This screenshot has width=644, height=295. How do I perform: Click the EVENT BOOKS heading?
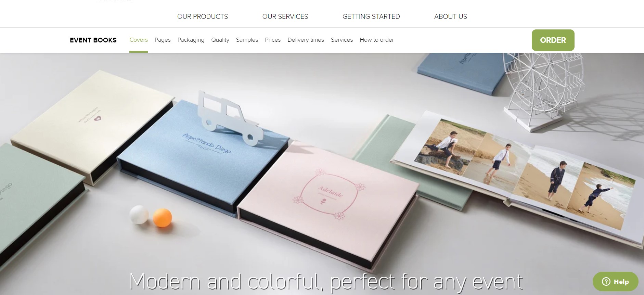93,40
